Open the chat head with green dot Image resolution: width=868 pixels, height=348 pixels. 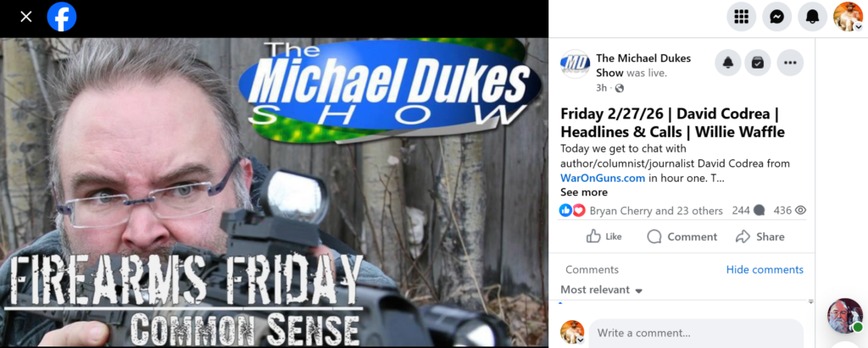(x=845, y=316)
